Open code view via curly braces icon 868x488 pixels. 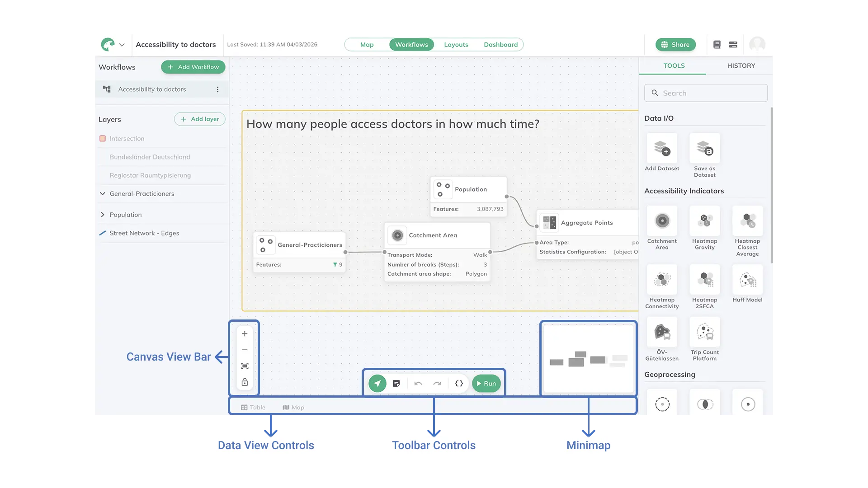coord(459,383)
